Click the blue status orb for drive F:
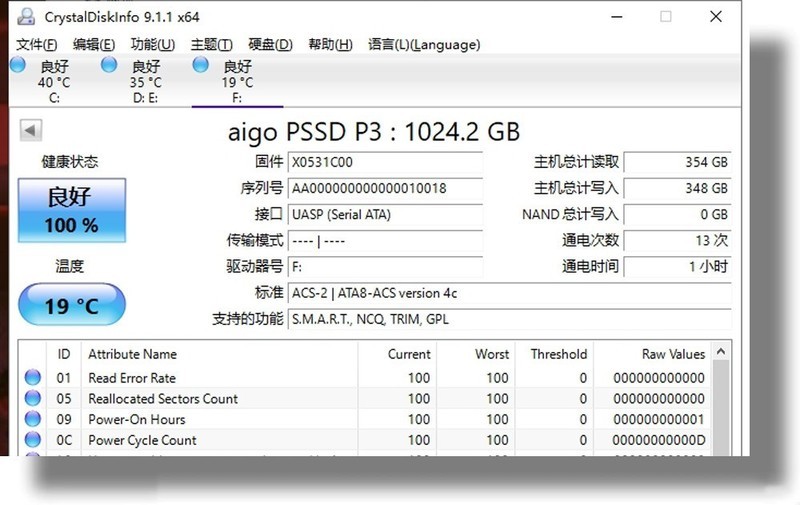Image resolution: width=800 pixels, height=505 pixels. (x=201, y=65)
